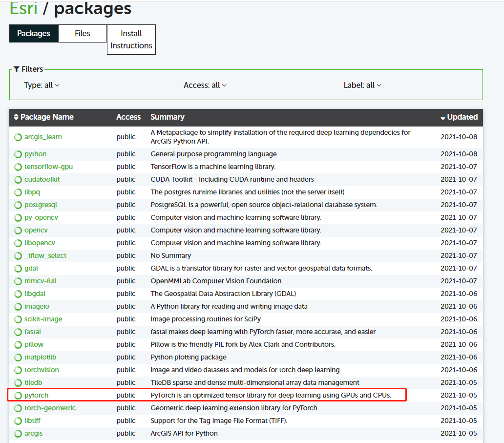This screenshot has width=504, height=443.
Task: Click the py-opencv package icon
Action: 18,218
